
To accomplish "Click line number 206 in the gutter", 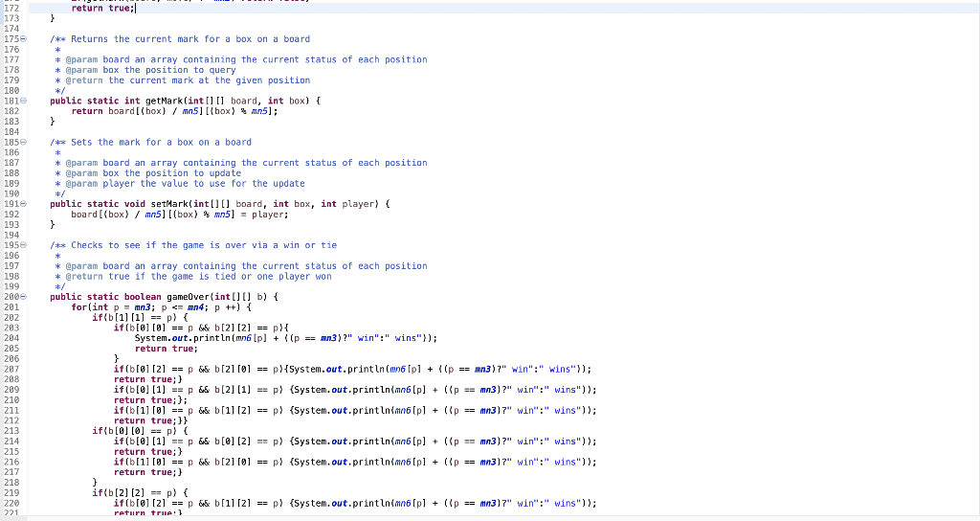I will 11,359.
